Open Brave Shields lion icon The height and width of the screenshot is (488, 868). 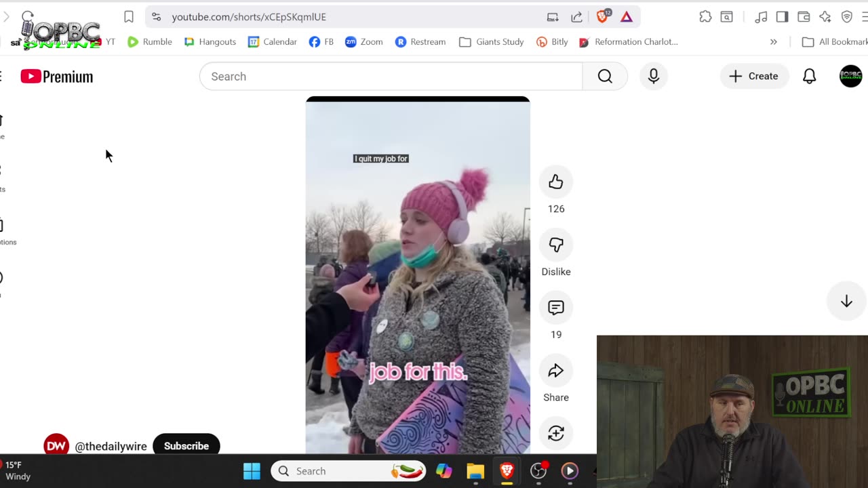coord(603,16)
